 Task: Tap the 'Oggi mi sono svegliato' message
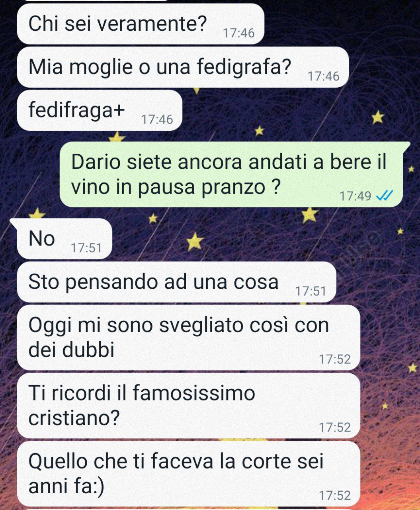pos(189,337)
